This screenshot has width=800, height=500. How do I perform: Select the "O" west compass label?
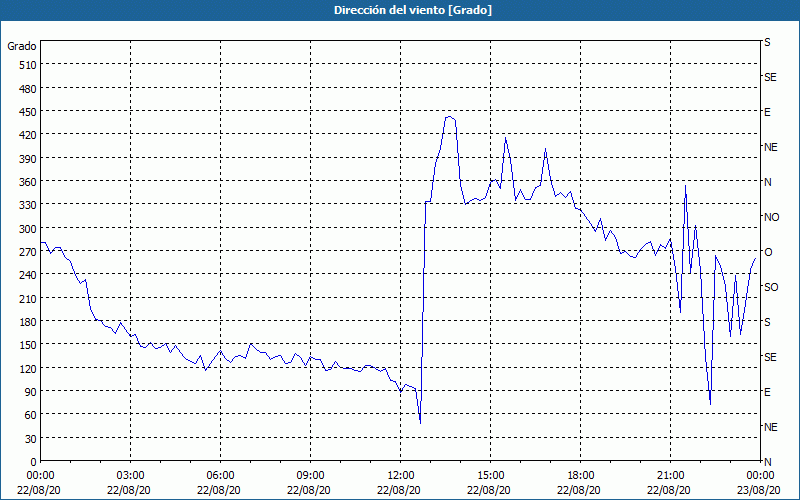click(768, 252)
